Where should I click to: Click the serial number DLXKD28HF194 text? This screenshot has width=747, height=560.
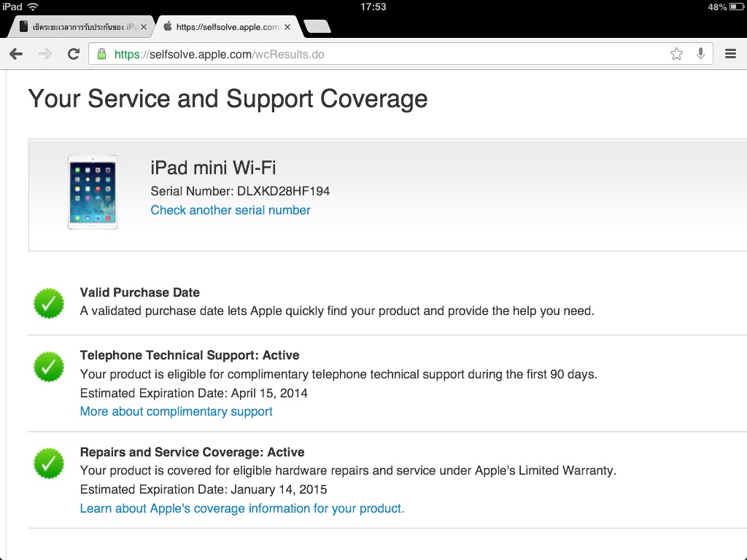(284, 191)
